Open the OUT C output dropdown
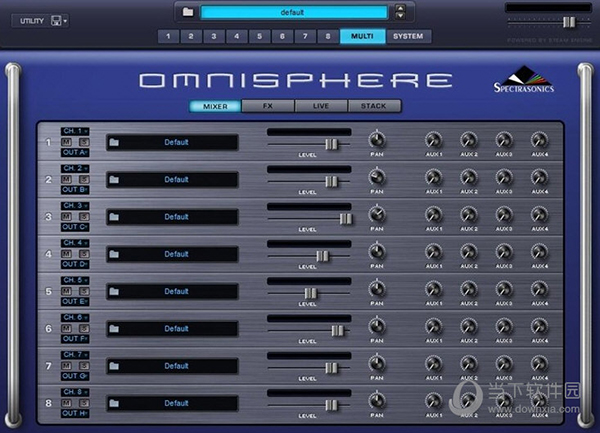This screenshot has width=600, height=433. [x=75, y=227]
